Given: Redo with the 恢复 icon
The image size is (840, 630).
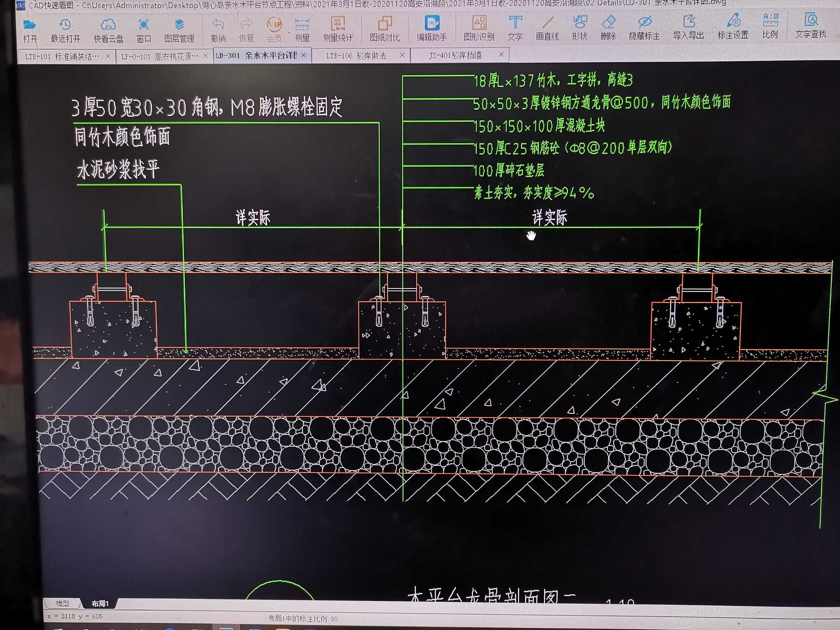Looking at the screenshot, I should [247, 30].
